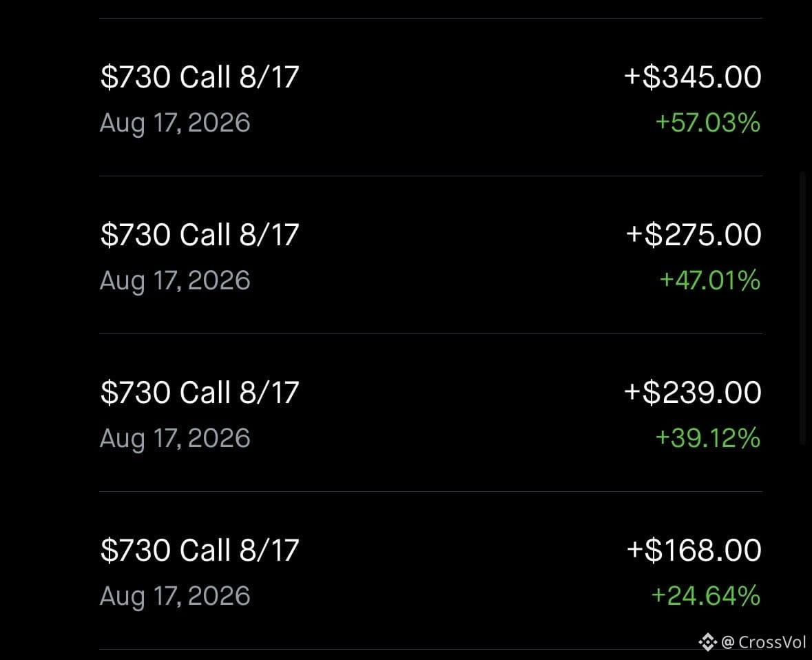Click the Aug 17, 2026 date beside +57.03%
Image resolution: width=812 pixels, height=660 pixels.
pos(175,123)
